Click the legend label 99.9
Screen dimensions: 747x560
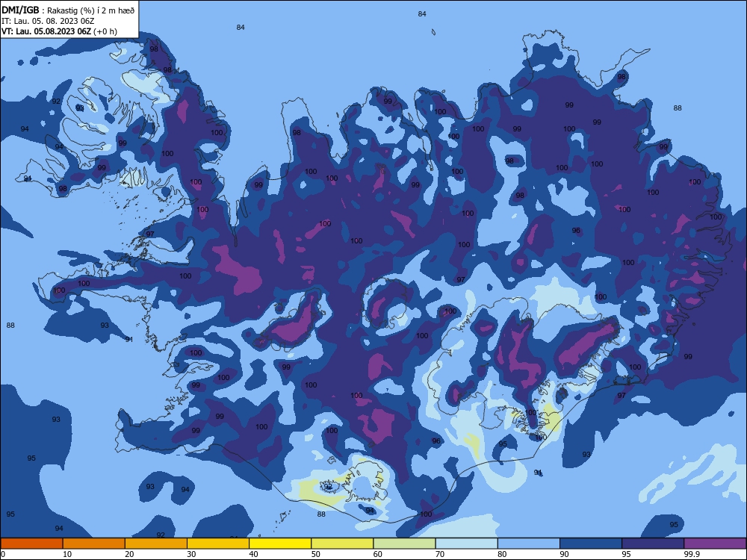click(x=692, y=554)
